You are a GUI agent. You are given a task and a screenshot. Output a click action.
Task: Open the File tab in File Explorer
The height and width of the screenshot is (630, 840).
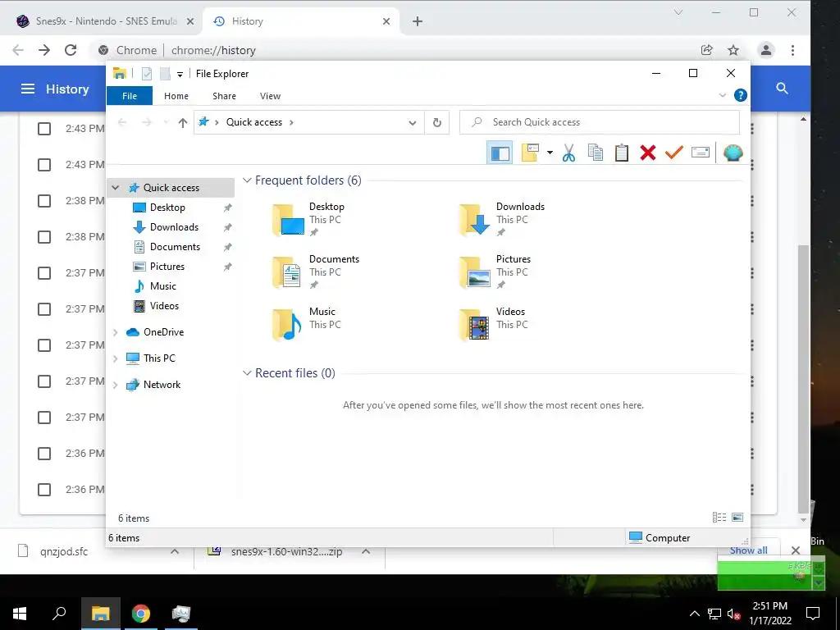tap(130, 96)
